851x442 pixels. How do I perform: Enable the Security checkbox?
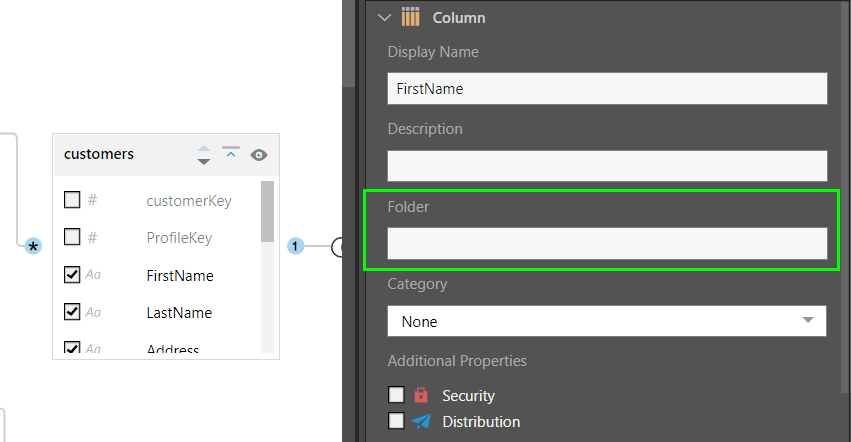coord(396,395)
